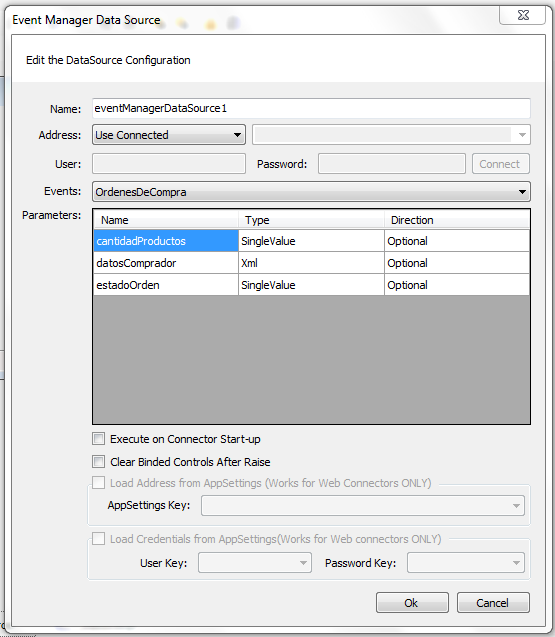Click the Cancel button
555x637 pixels.
(493, 602)
